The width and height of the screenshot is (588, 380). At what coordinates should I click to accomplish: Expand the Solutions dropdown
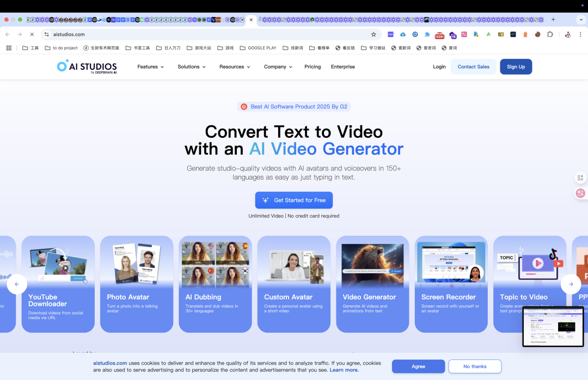(x=192, y=67)
